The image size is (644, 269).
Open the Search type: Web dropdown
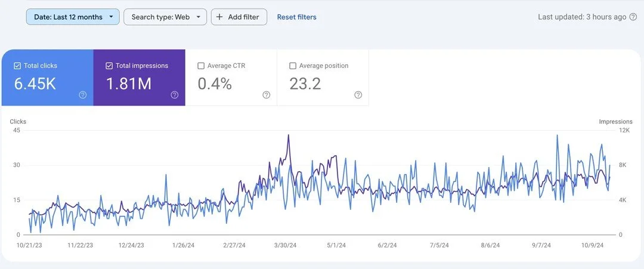tap(165, 17)
